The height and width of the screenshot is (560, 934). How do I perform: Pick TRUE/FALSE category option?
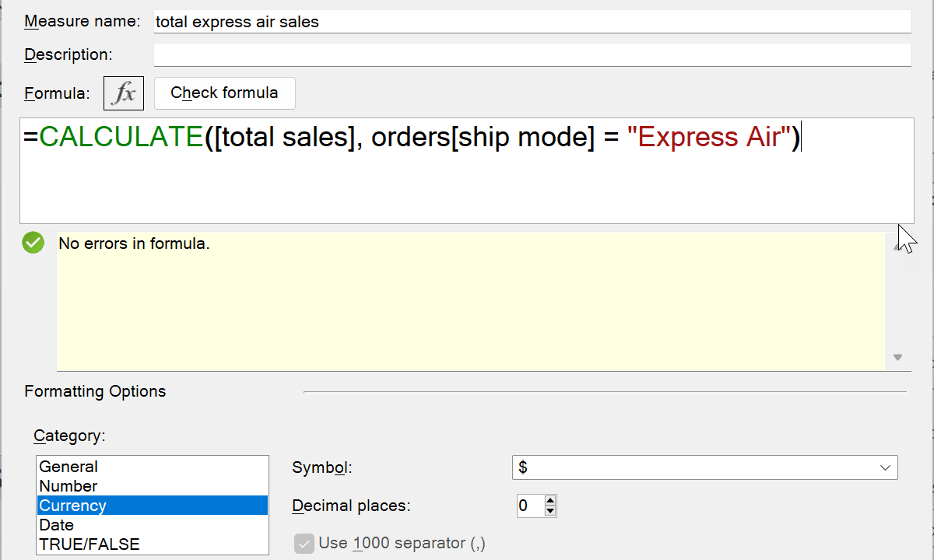pyautogui.click(x=90, y=544)
